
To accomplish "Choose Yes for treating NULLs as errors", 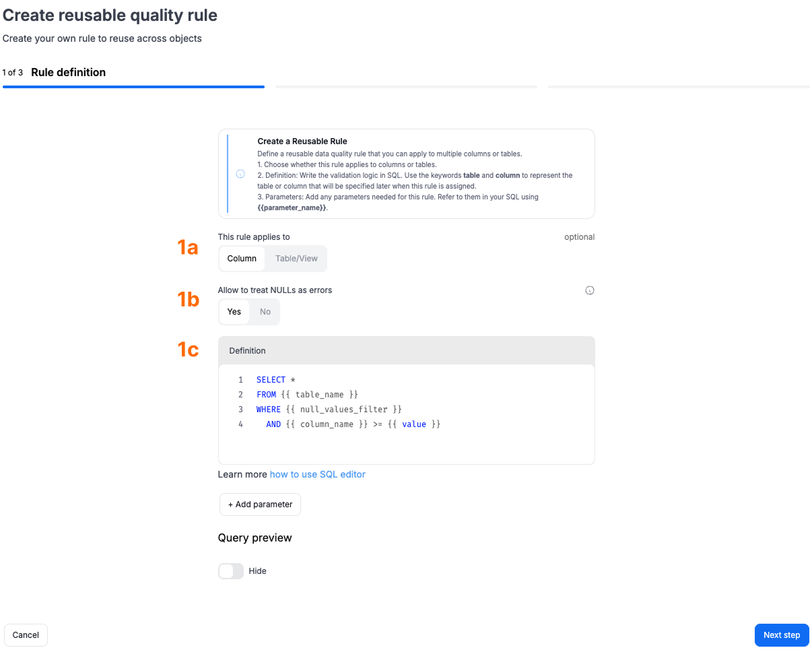I will [x=234, y=312].
